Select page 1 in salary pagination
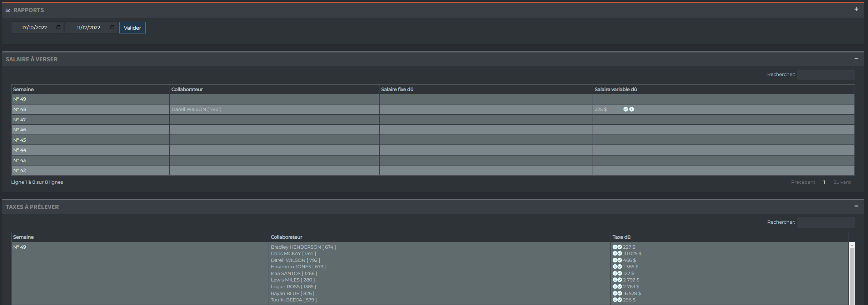The image size is (868, 305). [x=824, y=182]
